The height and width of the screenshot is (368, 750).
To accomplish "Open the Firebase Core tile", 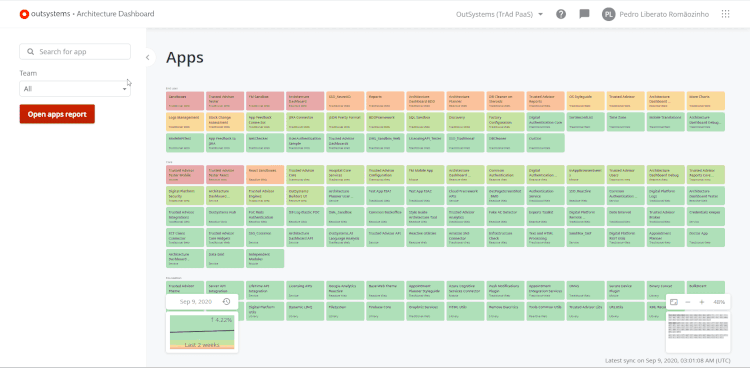I will click(386, 311).
